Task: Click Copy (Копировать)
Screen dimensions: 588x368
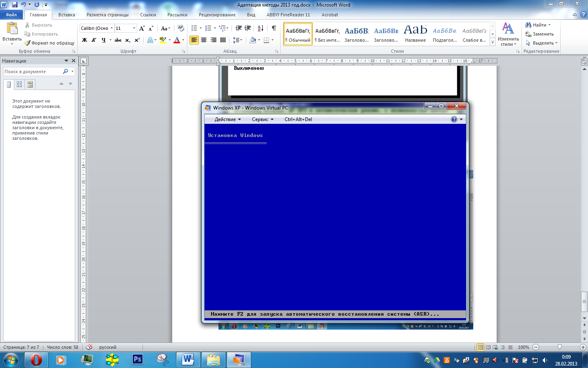Action: point(41,34)
